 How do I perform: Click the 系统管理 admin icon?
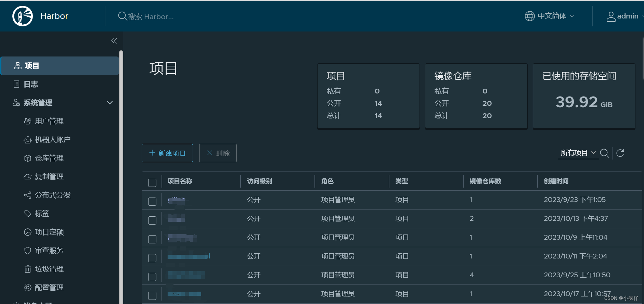[16, 103]
